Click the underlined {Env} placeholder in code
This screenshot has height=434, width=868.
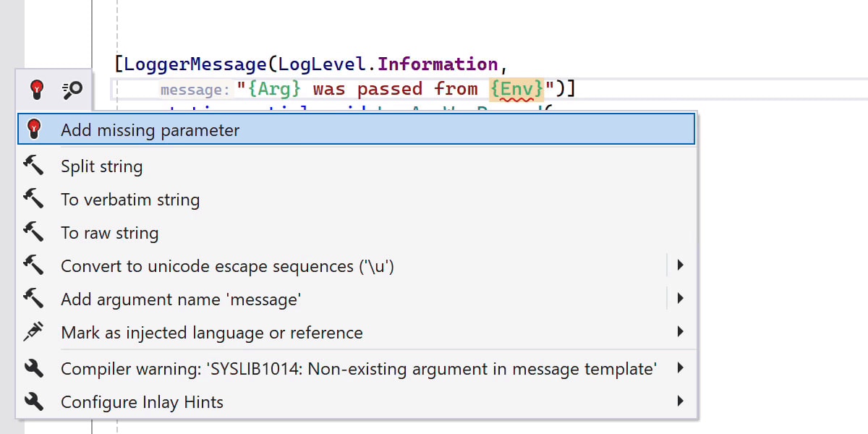[516, 89]
